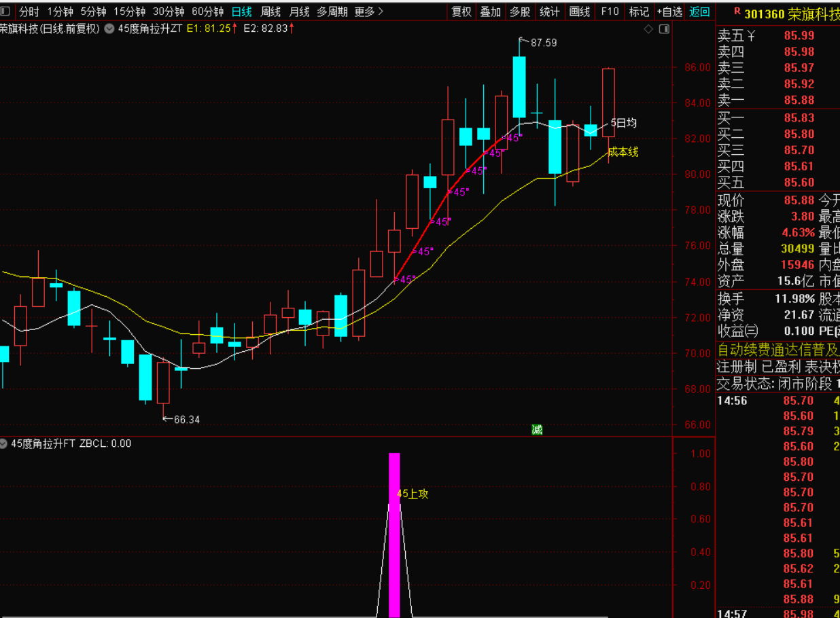
Task: Open the F10 company info
Action: [610, 12]
